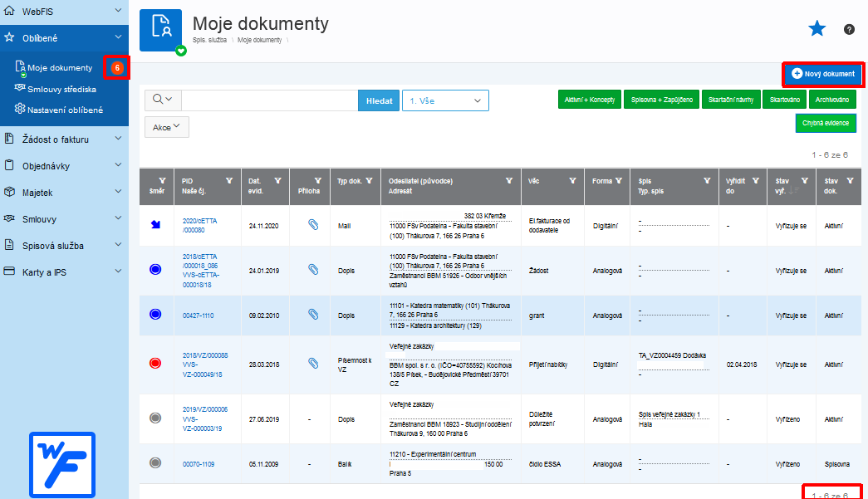
Task: Open the '1. Vše' filter combo box
Action: (445, 100)
